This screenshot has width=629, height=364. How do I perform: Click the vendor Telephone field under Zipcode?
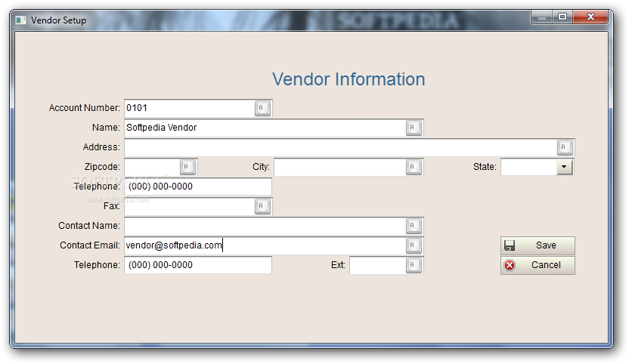click(x=198, y=187)
